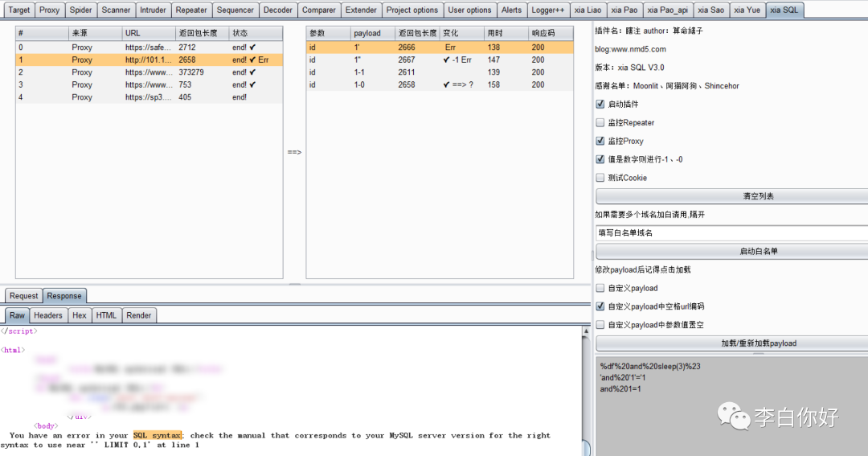Open the Spider tab
The height and width of the screenshot is (456, 868).
click(x=81, y=10)
